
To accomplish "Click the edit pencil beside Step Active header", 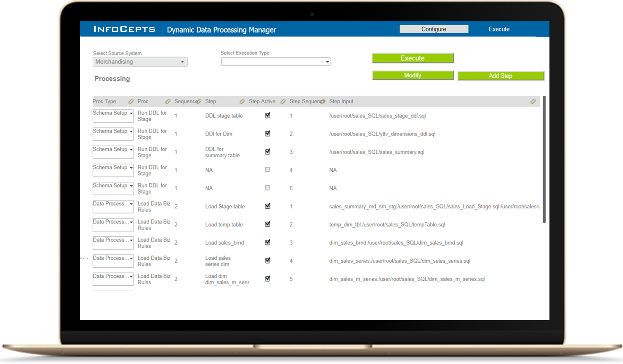I will click(x=283, y=102).
